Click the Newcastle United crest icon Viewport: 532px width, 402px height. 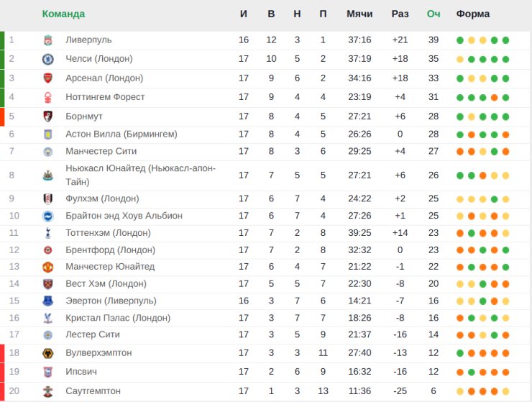pos(48,175)
